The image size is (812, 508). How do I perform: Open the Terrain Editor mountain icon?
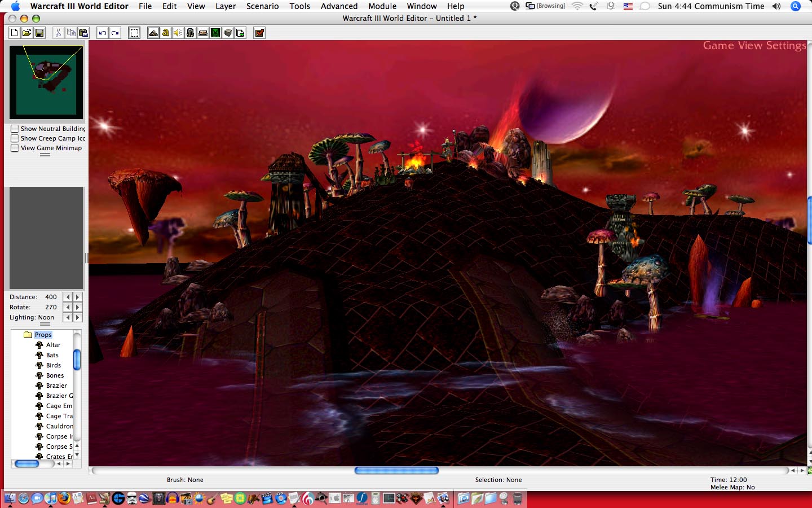[x=153, y=33]
